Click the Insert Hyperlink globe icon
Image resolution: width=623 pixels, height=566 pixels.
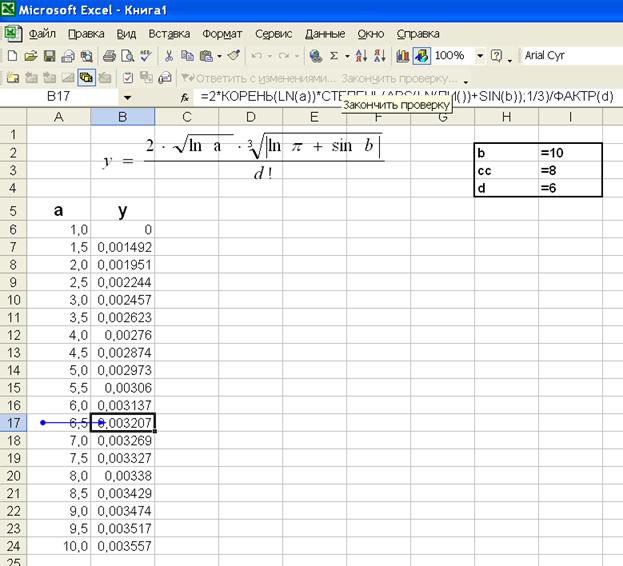tap(316, 56)
